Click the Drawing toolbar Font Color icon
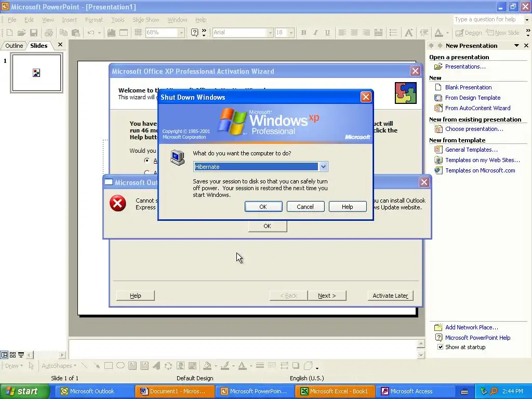Screen dimensions: 532x399 pyautogui.click(x=242, y=365)
